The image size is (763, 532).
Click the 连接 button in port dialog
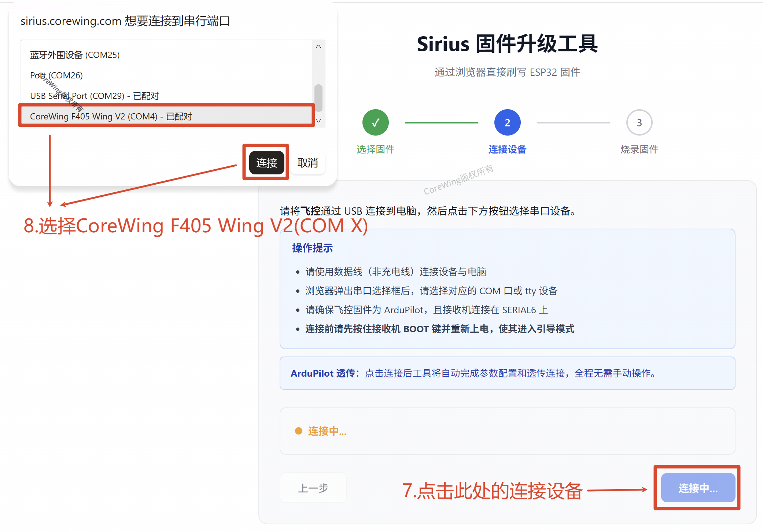266,163
